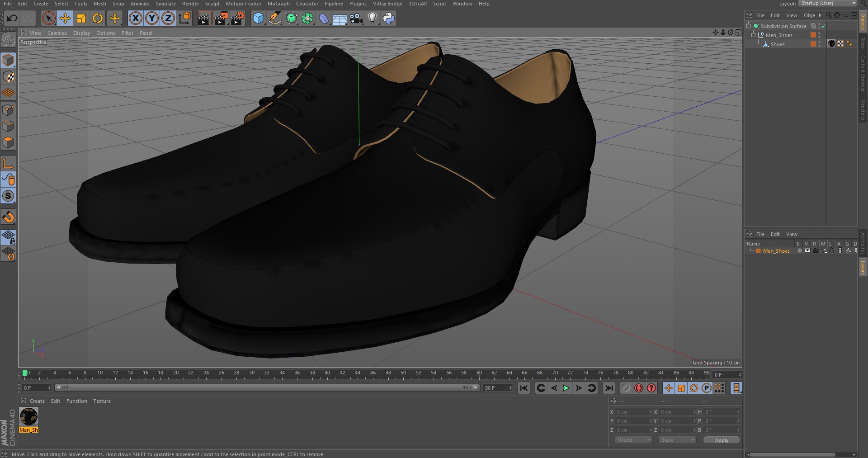
Task: Open the Bend deformer icon
Action: coord(324,18)
